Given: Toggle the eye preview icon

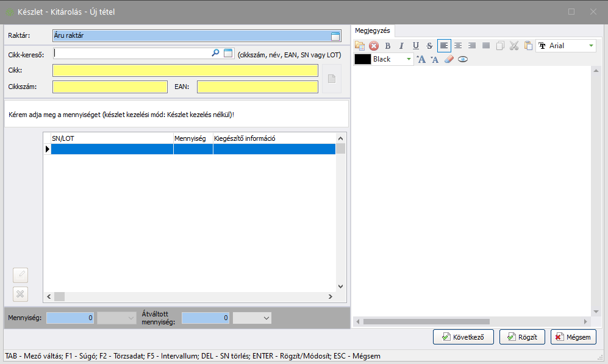Looking at the screenshot, I should pyautogui.click(x=463, y=59).
